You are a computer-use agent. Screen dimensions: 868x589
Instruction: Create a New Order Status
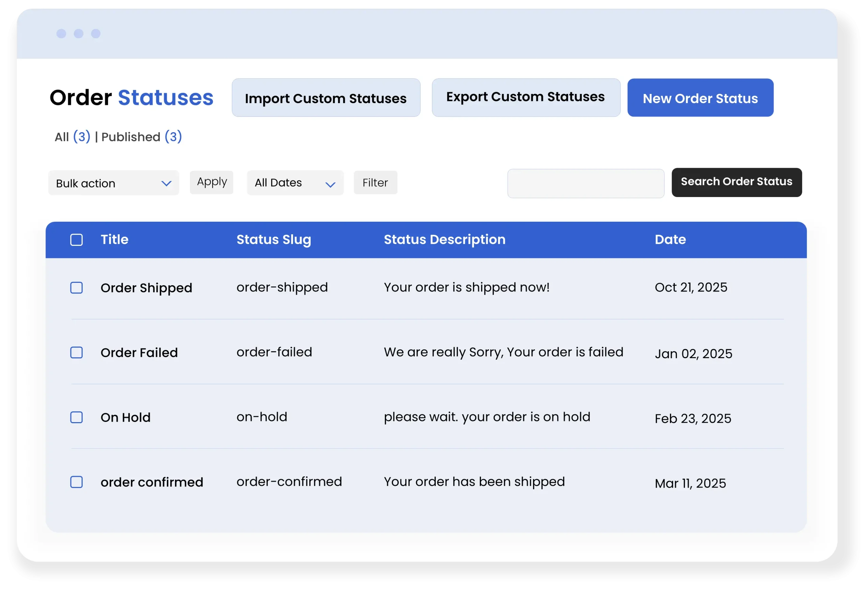pyautogui.click(x=700, y=98)
